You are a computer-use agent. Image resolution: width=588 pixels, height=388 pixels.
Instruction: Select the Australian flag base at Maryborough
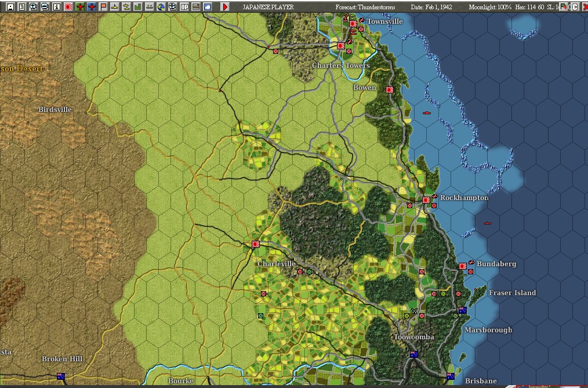(463, 310)
